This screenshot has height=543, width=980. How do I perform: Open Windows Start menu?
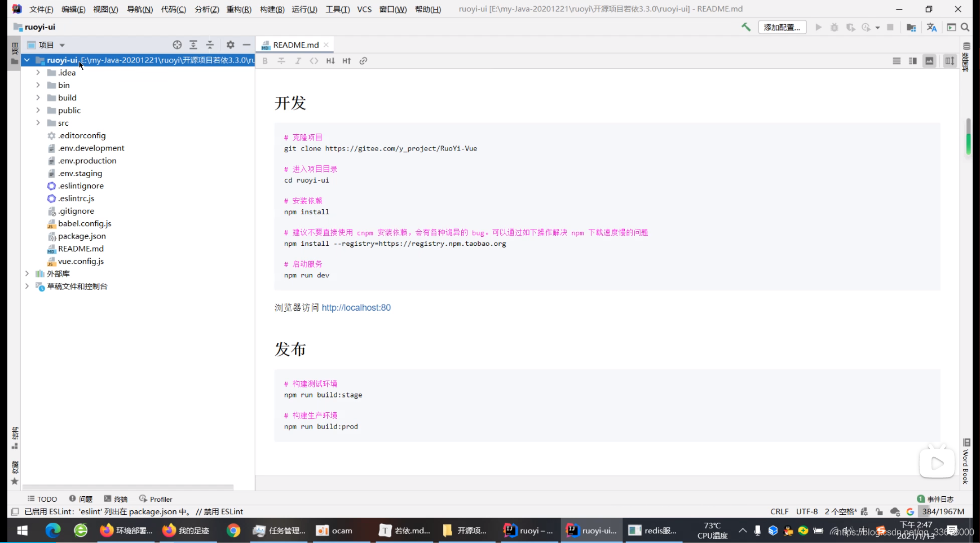pyautogui.click(x=23, y=531)
